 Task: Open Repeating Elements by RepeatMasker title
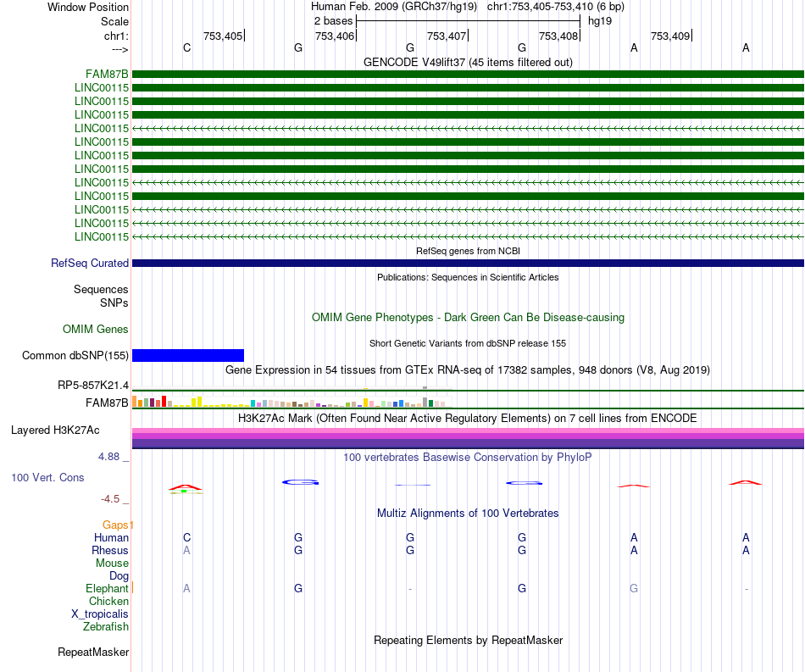[x=468, y=640]
